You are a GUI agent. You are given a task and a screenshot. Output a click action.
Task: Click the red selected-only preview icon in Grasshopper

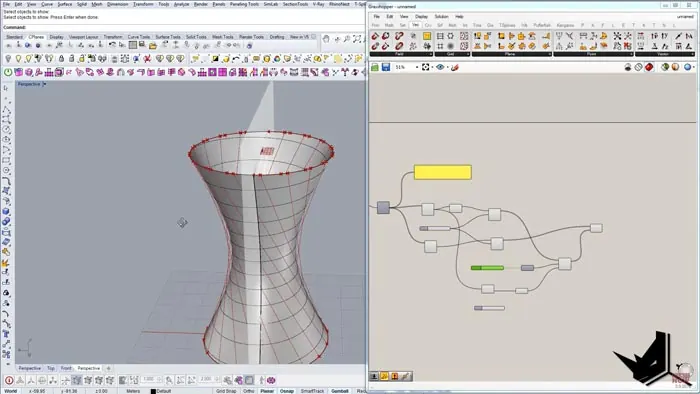click(649, 67)
